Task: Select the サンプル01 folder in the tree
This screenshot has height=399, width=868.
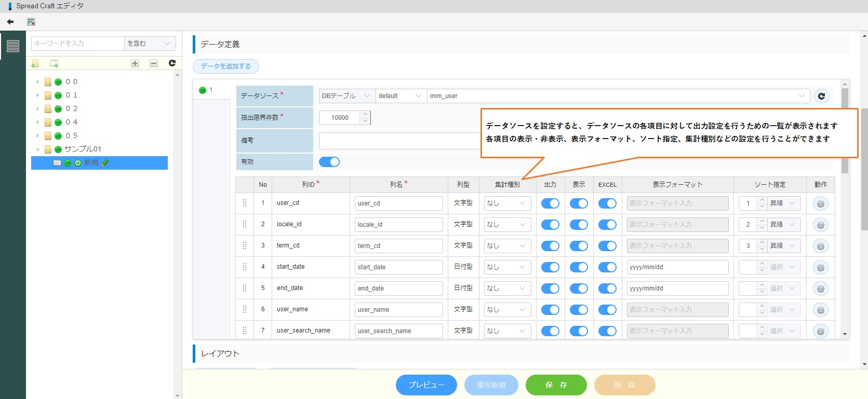Action: tap(83, 149)
